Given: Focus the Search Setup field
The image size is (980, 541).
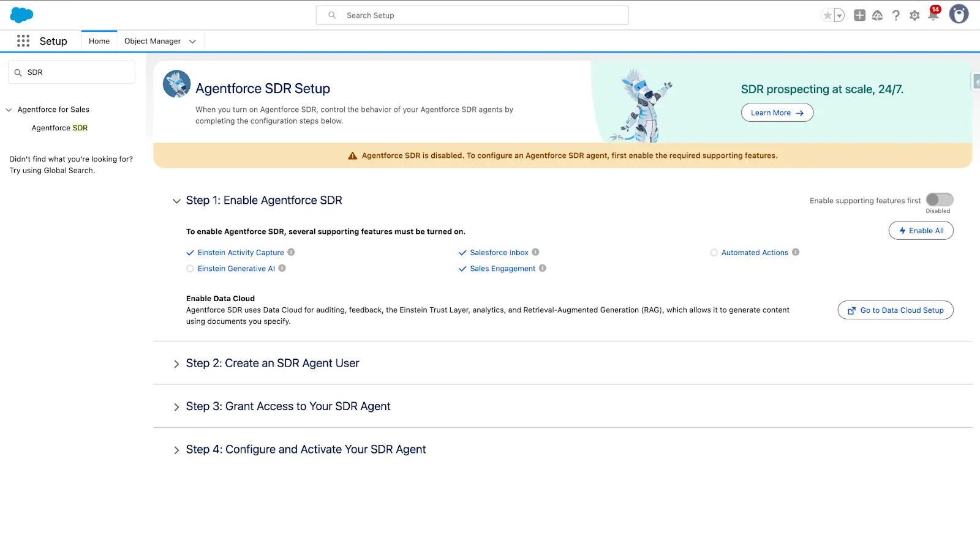Looking at the screenshot, I should tap(472, 15).
